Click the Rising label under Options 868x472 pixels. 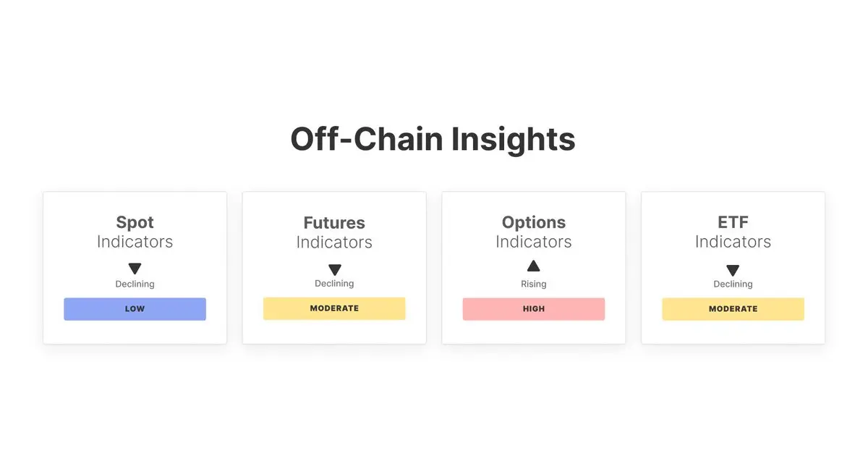tap(534, 285)
